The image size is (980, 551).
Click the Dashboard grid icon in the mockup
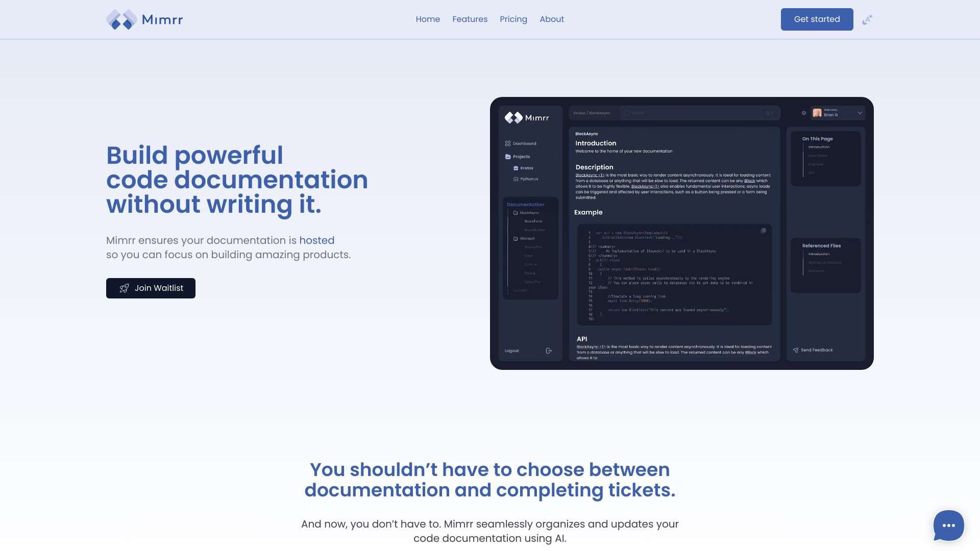(x=507, y=143)
